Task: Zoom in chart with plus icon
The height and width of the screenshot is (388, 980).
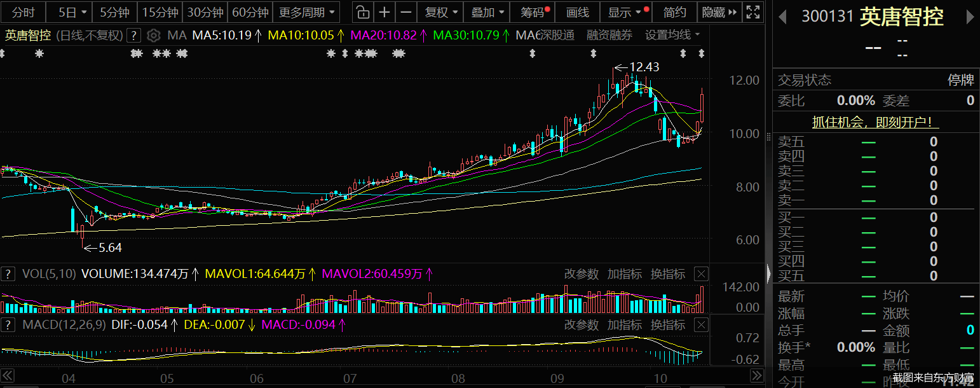Action: click(x=385, y=12)
